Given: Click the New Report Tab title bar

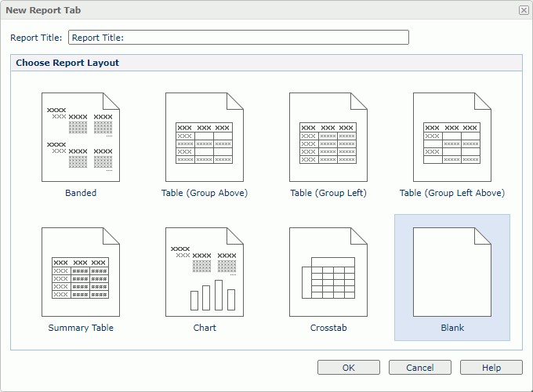Looking at the screenshot, I should [x=235, y=10].
